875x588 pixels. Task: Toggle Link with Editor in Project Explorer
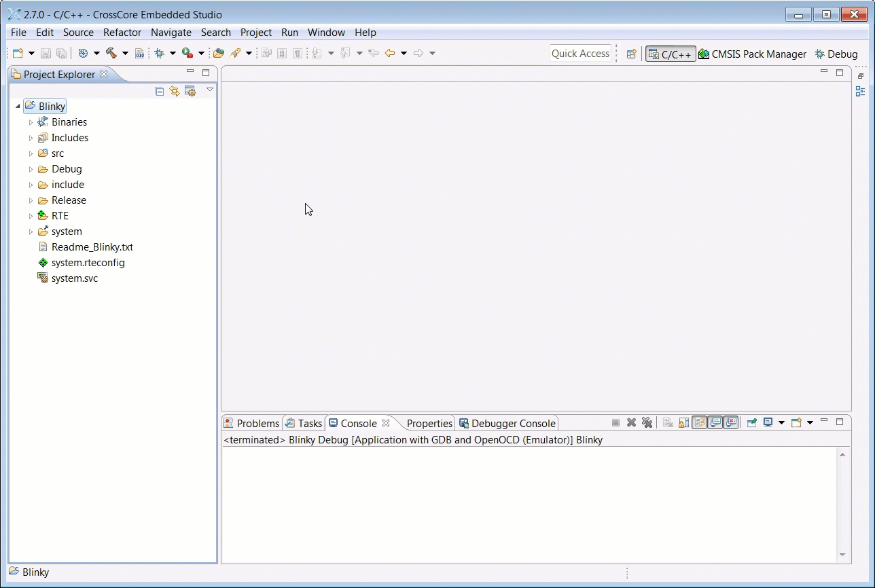click(x=175, y=91)
